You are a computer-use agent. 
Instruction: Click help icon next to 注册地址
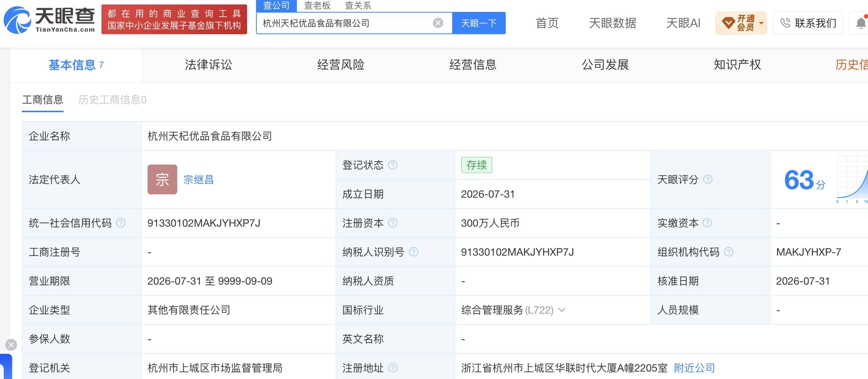pyautogui.click(x=393, y=368)
